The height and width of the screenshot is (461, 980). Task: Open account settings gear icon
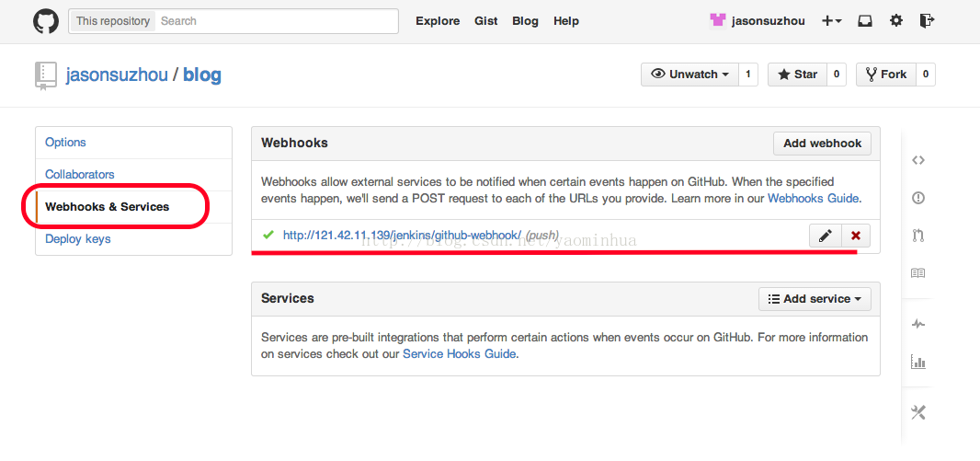896,20
